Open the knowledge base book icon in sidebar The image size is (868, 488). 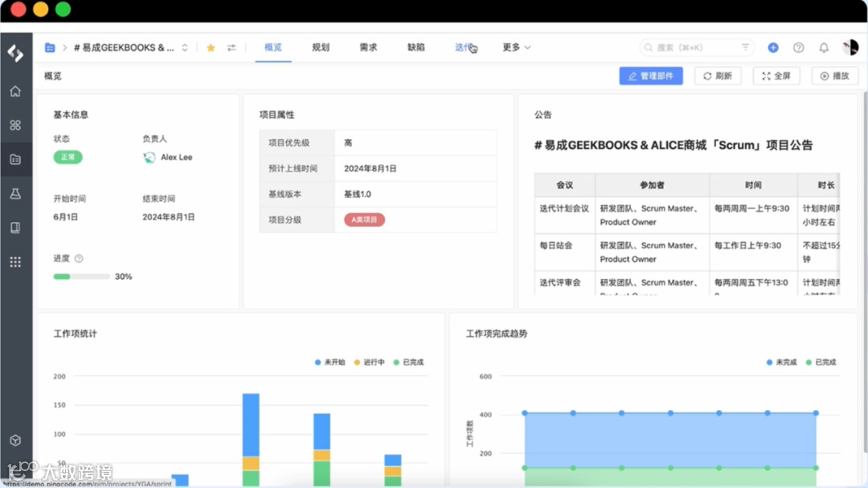(15, 228)
